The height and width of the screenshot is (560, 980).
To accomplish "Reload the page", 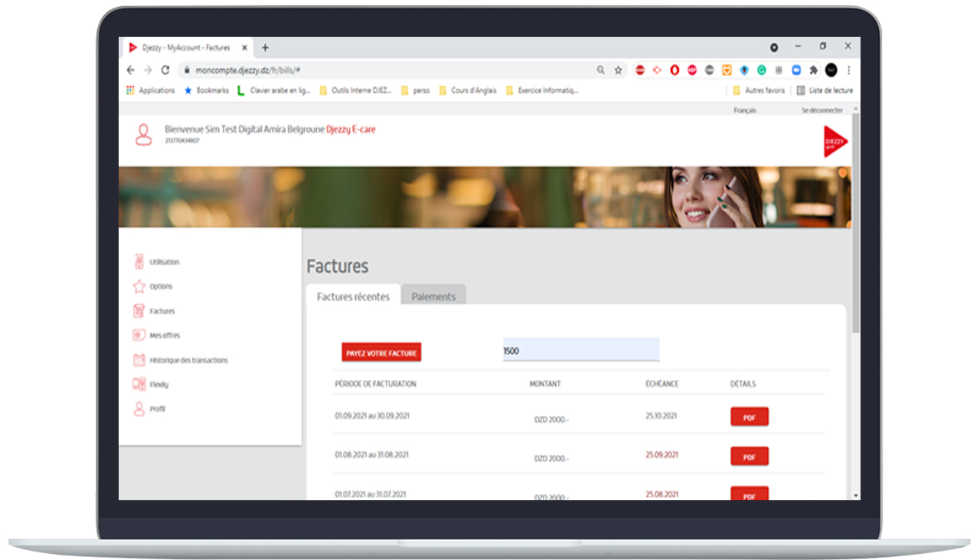I will pyautogui.click(x=165, y=70).
